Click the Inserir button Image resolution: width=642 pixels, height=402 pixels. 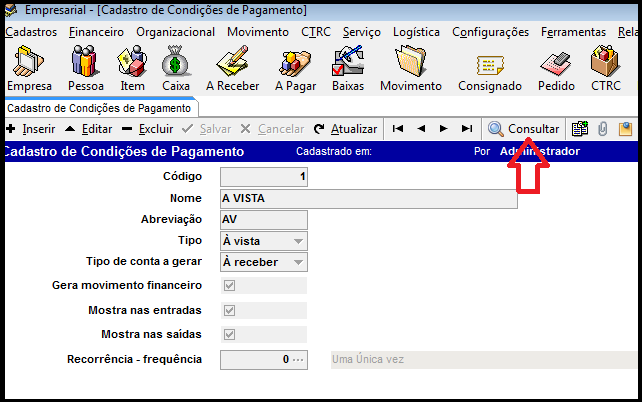click(x=31, y=129)
